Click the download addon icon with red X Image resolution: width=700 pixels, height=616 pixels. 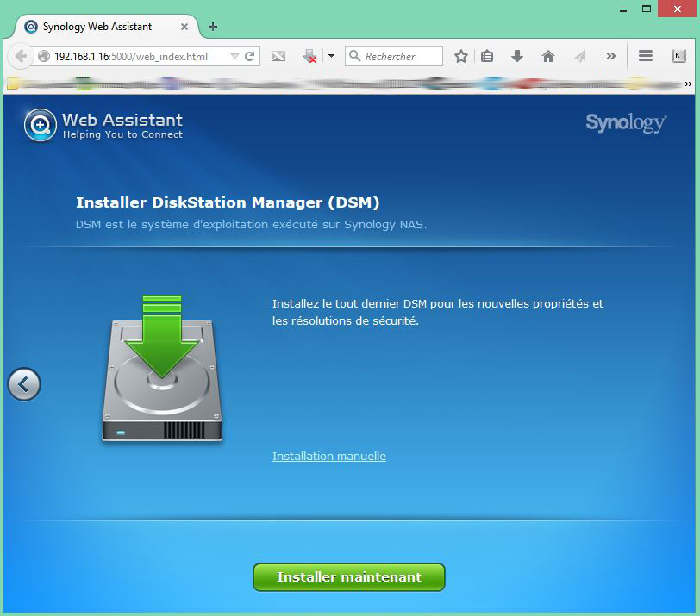(309, 56)
